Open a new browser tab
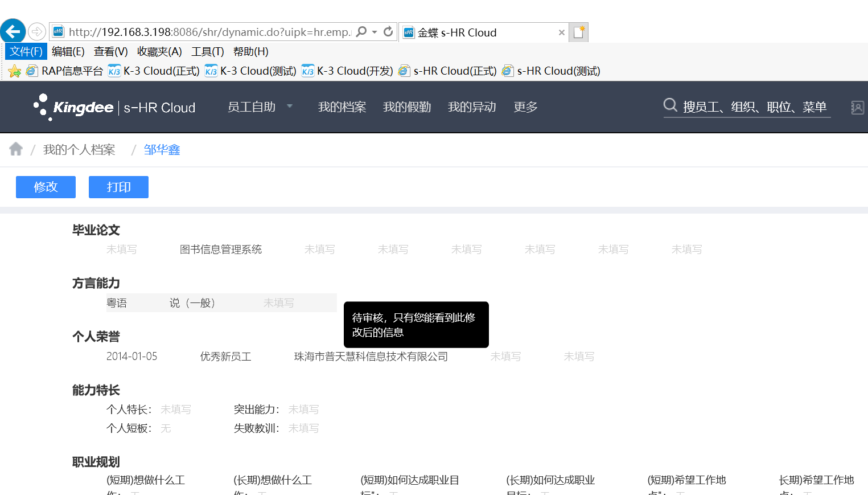 click(x=578, y=32)
